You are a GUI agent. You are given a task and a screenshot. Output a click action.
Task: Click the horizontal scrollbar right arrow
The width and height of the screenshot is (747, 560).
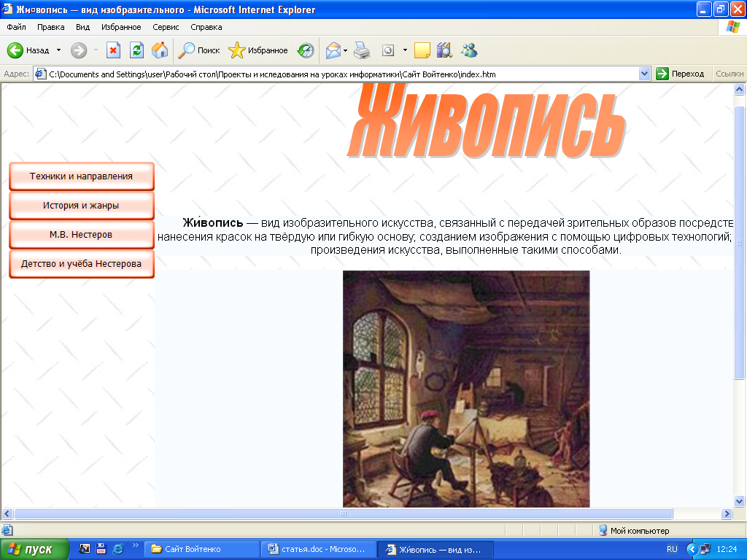[727, 514]
